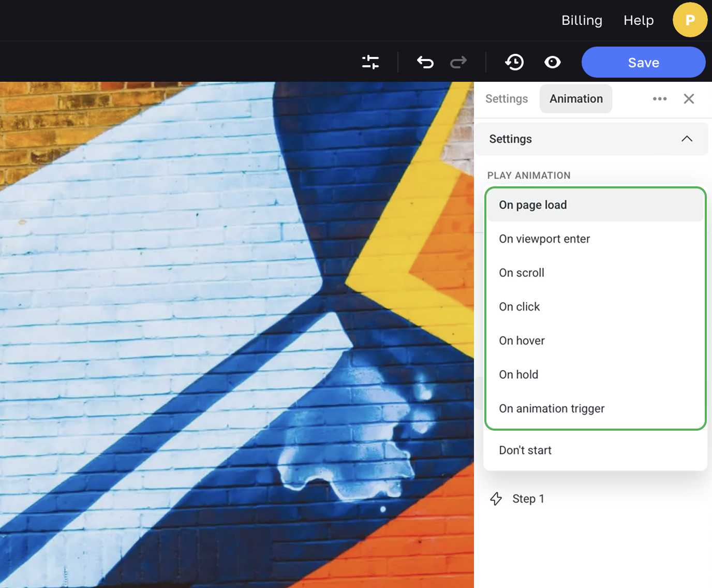The height and width of the screenshot is (588, 712).
Task: Open the page settings sliders icon
Action: pyautogui.click(x=370, y=62)
